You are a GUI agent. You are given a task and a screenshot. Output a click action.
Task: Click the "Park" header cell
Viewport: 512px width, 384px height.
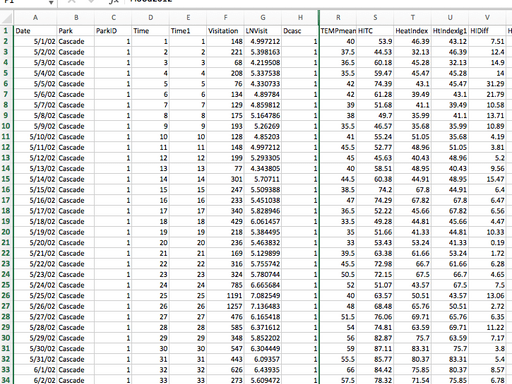[x=76, y=31]
